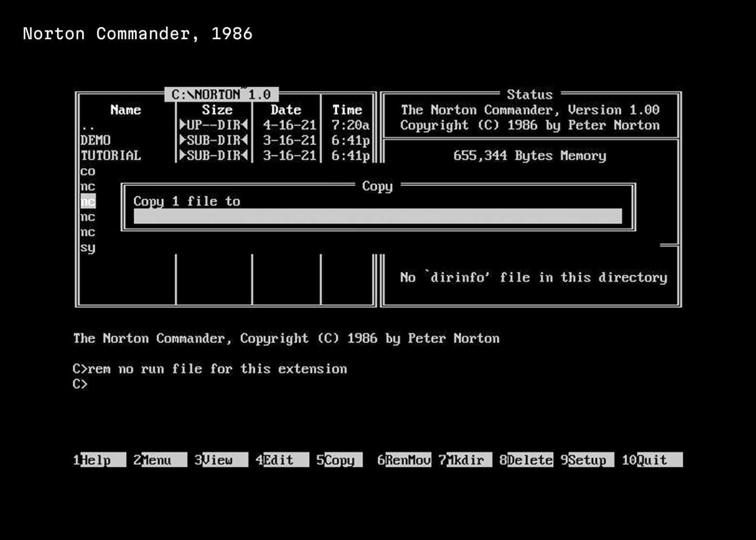Click "The Norton Commander, Version 1.00" text
Image resolution: width=756 pixels, height=540 pixels.
pyautogui.click(x=530, y=110)
